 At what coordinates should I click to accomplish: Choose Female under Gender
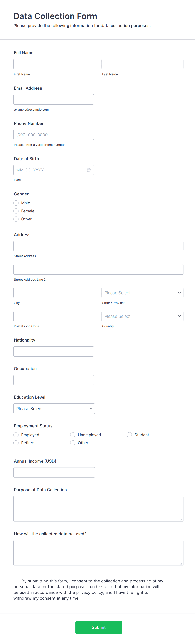point(16,211)
